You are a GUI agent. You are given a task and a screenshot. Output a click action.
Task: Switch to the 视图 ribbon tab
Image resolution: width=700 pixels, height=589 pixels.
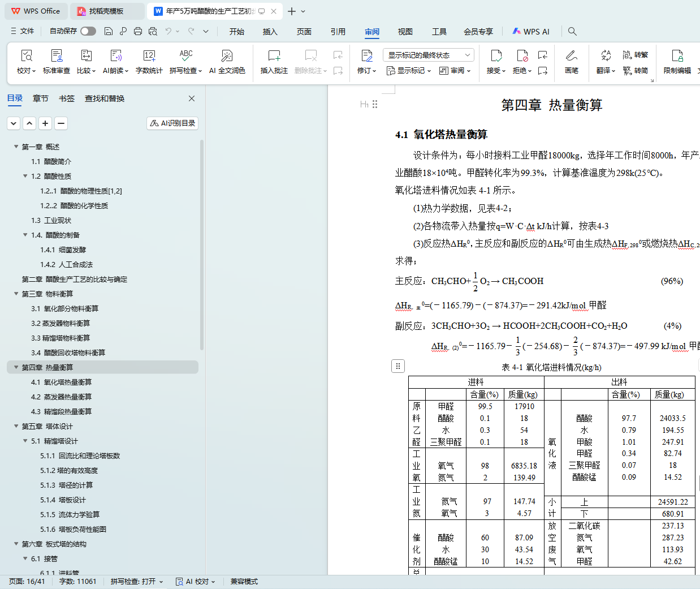(x=405, y=32)
